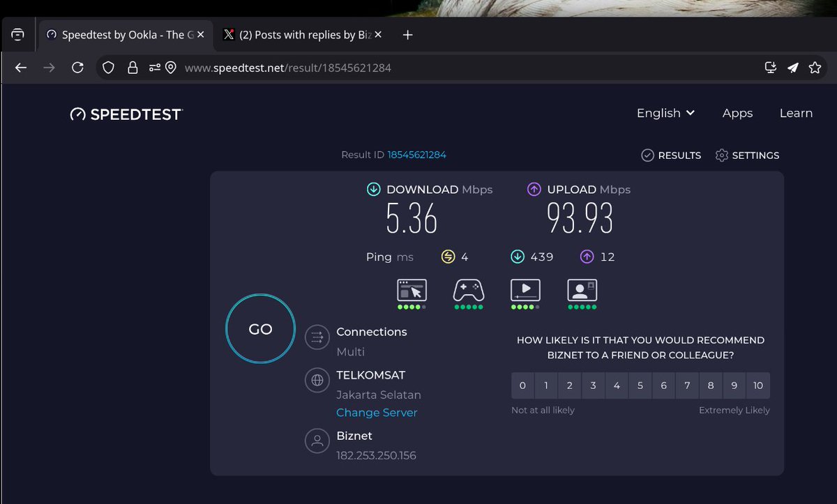Click the download latency icon showing 439
This screenshot has height=504, width=837.
(x=518, y=257)
